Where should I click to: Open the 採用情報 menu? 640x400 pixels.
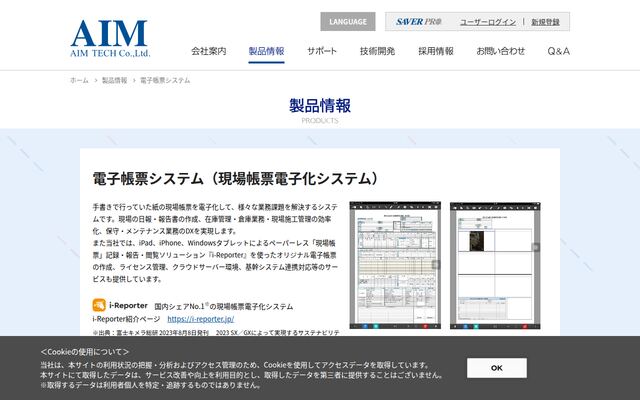coord(436,51)
